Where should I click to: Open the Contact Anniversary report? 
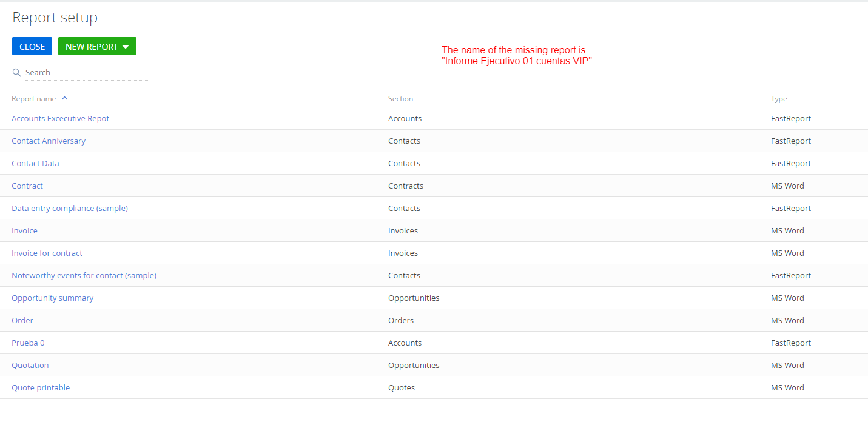pyautogui.click(x=49, y=141)
